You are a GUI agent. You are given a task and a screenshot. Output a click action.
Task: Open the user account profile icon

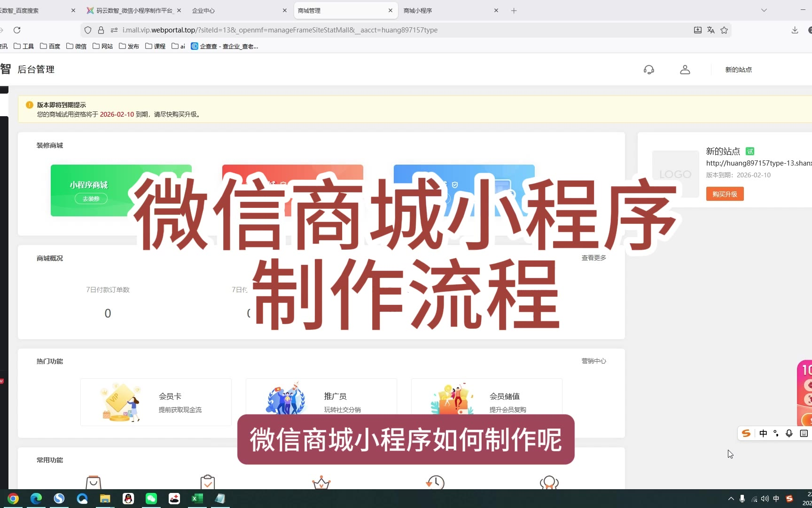[x=685, y=70]
